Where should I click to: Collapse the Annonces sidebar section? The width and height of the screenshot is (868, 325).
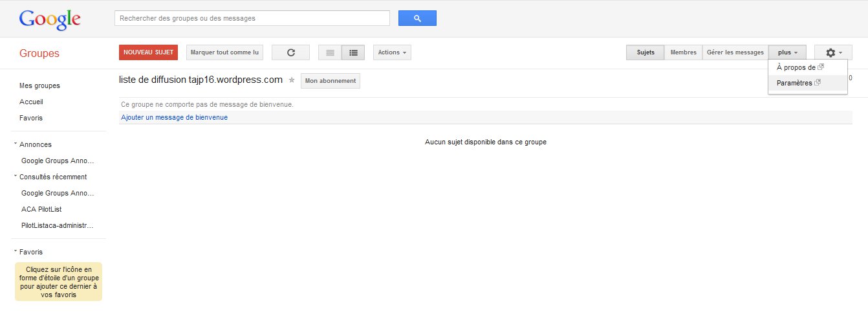[x=16, y=144]
